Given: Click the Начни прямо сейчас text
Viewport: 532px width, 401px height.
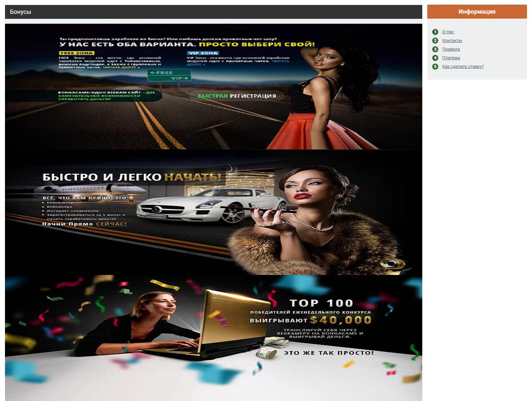Looking at the screenshot, I should coord(84,224).
